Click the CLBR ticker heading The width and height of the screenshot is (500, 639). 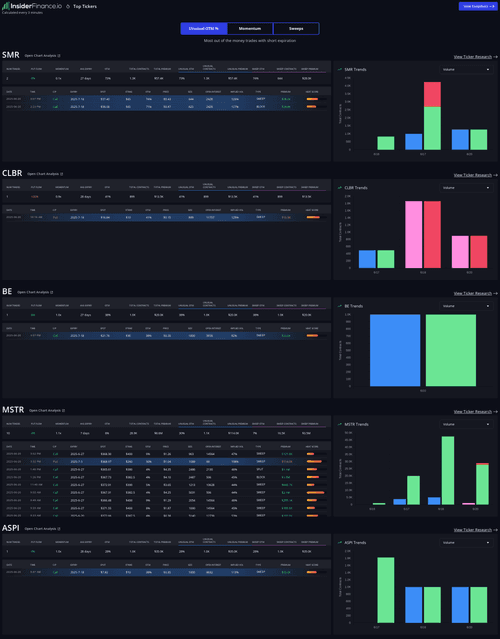pos(12,173)
